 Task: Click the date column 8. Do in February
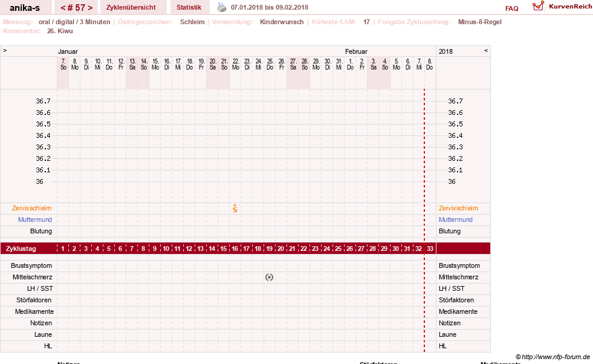pos(430,64)
